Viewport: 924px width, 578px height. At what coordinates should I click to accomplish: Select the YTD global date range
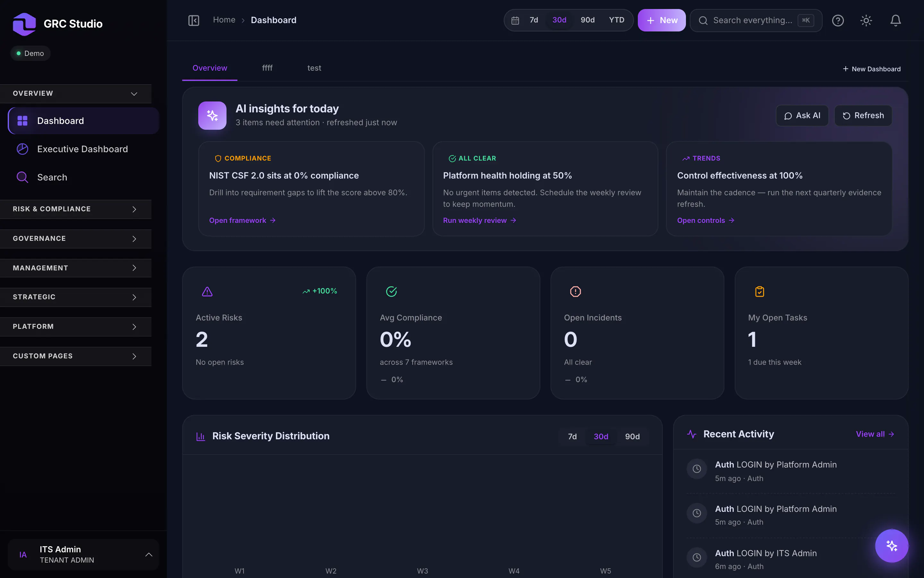click(x=617, y=20)
